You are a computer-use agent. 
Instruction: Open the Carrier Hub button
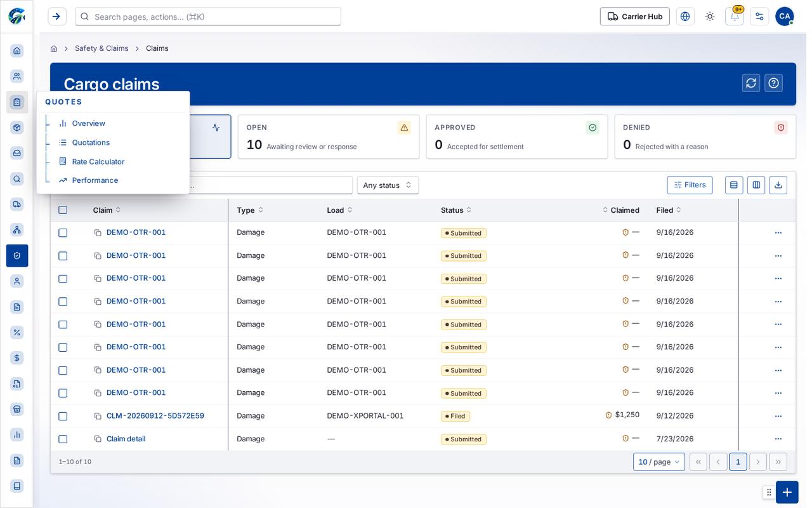tap(634, 17)
